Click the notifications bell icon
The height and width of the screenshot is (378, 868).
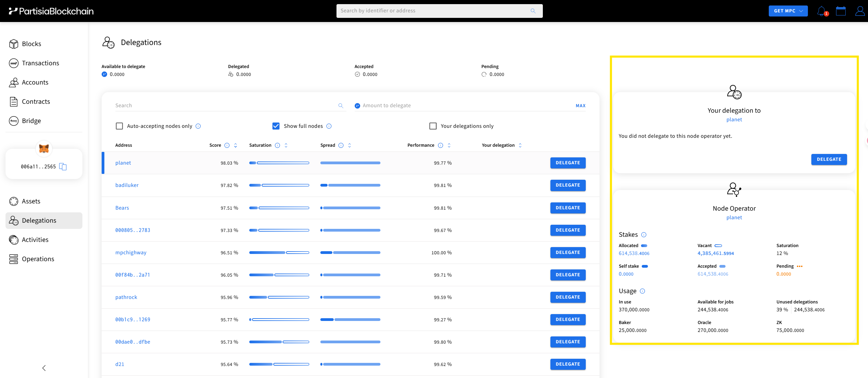point(821,11)
